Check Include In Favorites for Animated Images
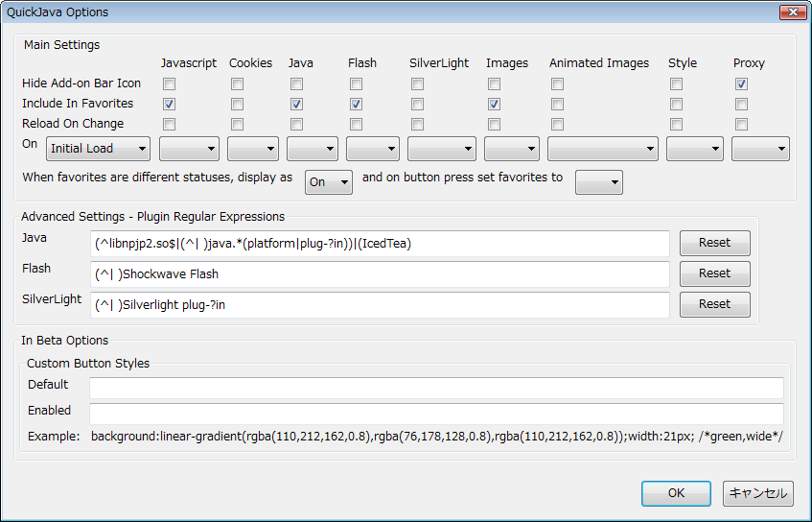This screenshot has width=812, height=522. point(557,105)
